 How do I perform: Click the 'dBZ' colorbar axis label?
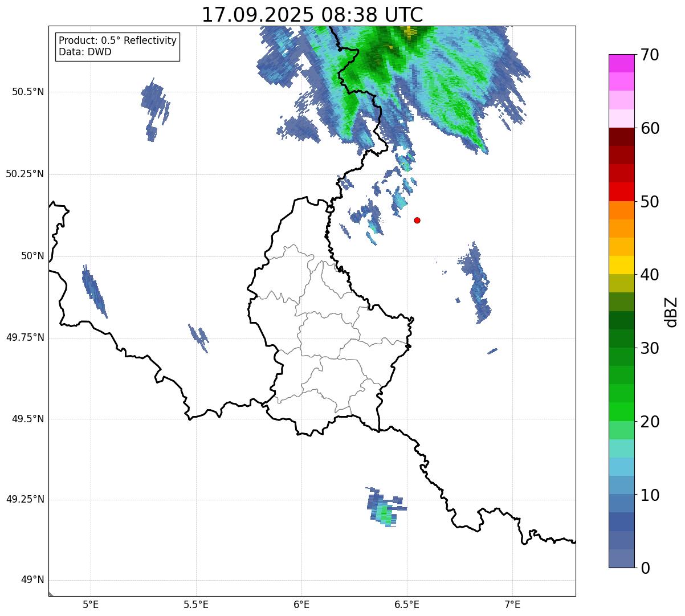pyautogui.click(x=671, y=311)
